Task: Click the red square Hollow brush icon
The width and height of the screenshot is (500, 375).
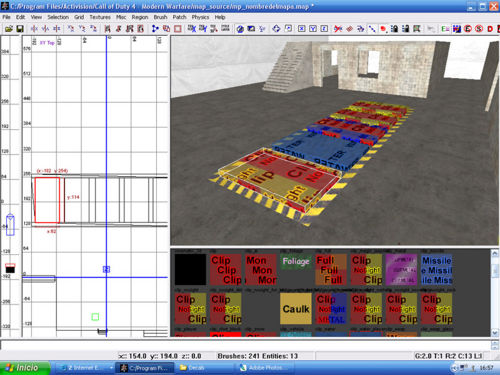Action: click(178, 29)
